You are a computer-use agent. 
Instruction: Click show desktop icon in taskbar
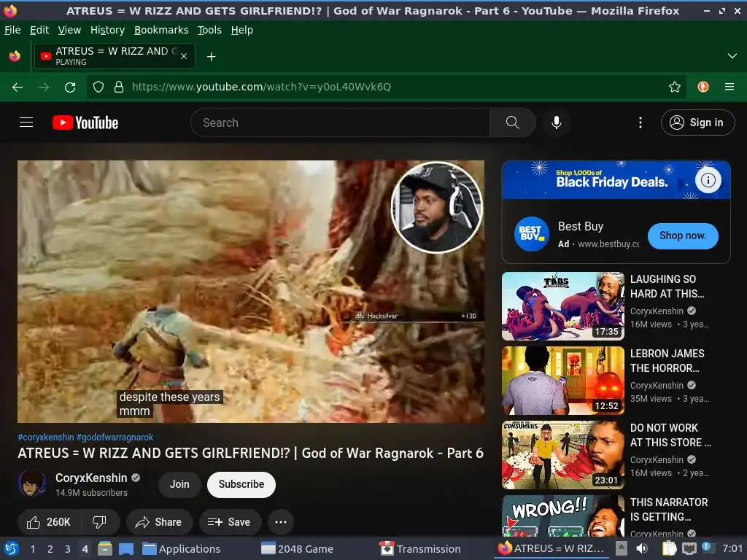tap(125, 548)
